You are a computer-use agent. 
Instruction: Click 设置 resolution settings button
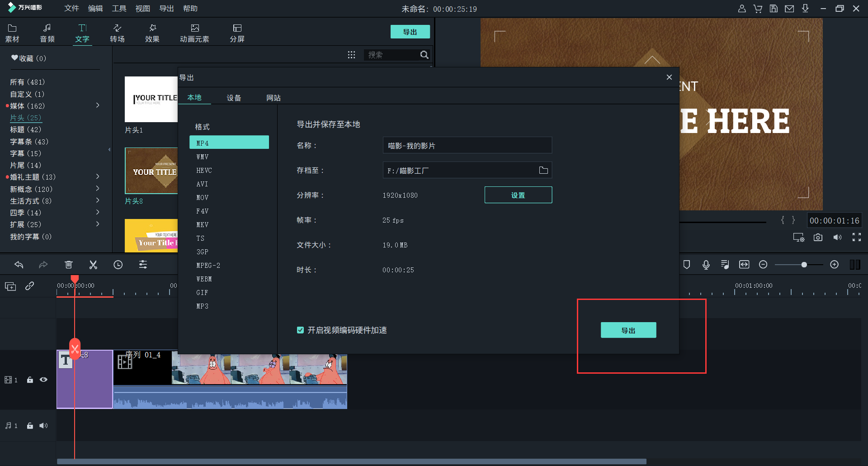point(518,195)
